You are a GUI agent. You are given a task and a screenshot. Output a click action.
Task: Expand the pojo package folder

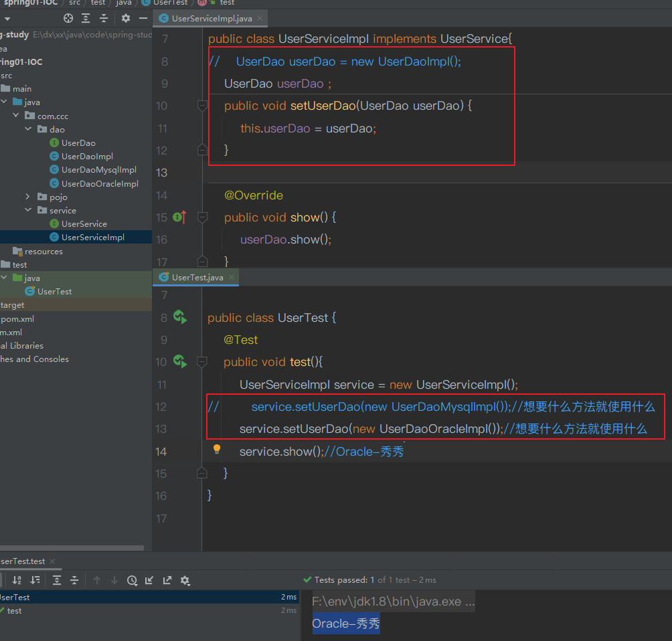[28, 197]
